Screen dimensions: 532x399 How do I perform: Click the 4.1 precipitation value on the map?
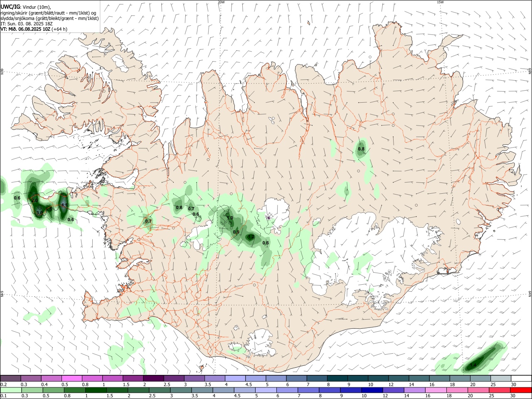(x=64, y=205)
